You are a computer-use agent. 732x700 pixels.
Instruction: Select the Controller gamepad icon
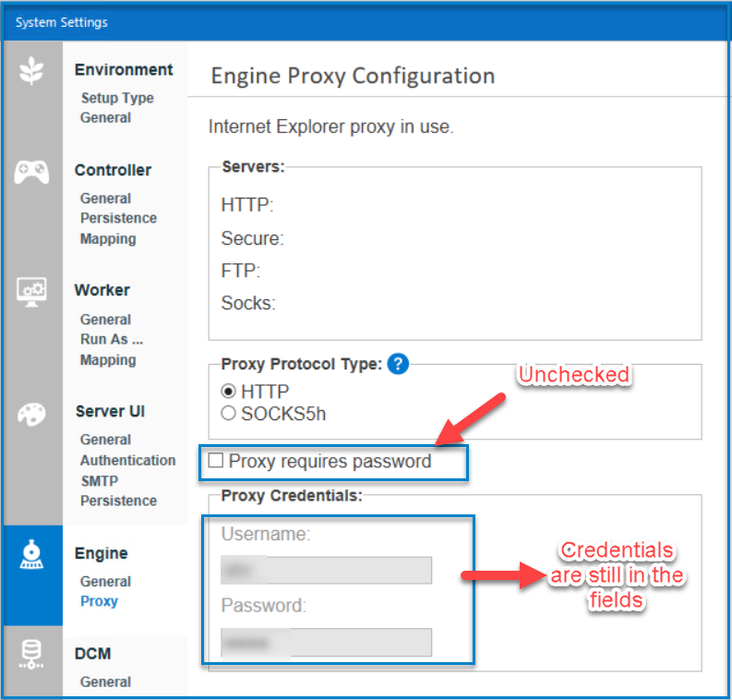(x=31, y=172)
